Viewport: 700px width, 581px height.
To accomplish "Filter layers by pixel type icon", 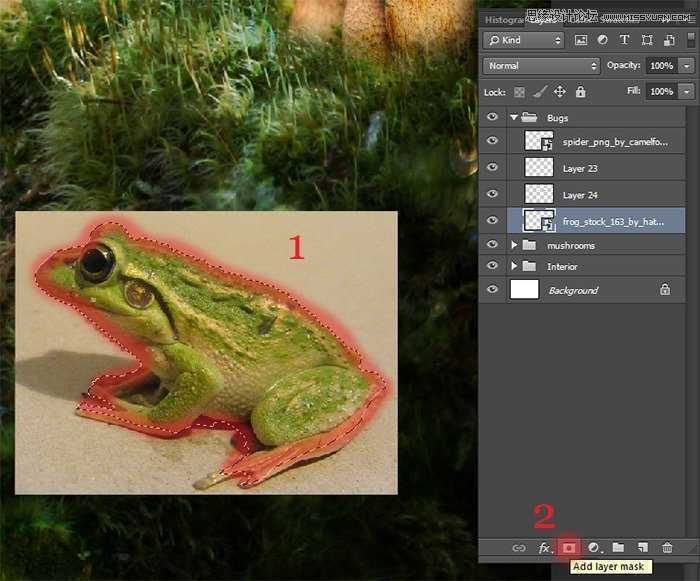I will pos(580,40).
